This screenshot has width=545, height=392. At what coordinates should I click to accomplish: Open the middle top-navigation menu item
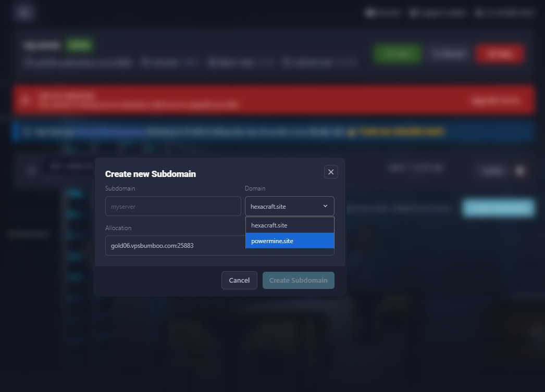tap(438, 12)
